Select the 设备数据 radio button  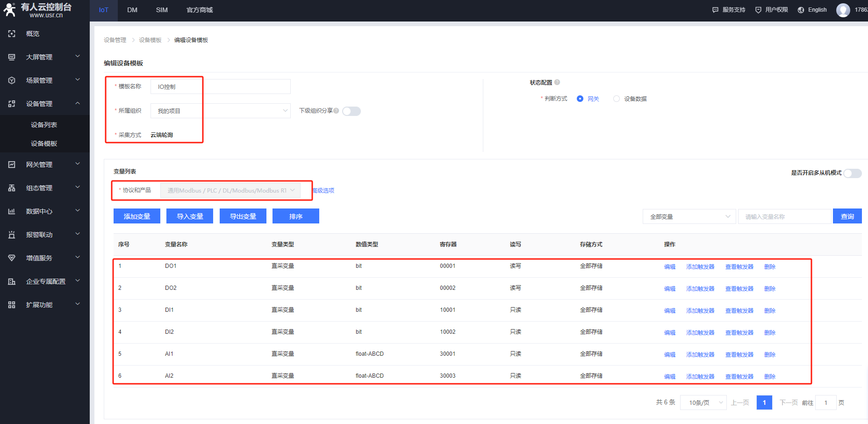(617, 99)
